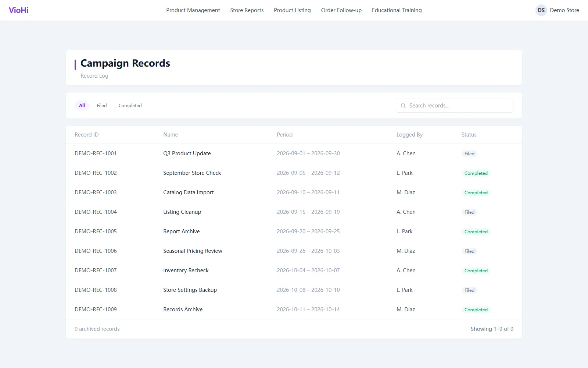The height and width of the screenshot is (368, 588).
Task: Click period 2026-09-10 – 2026-09-11
Action: (x=308, y=192)
